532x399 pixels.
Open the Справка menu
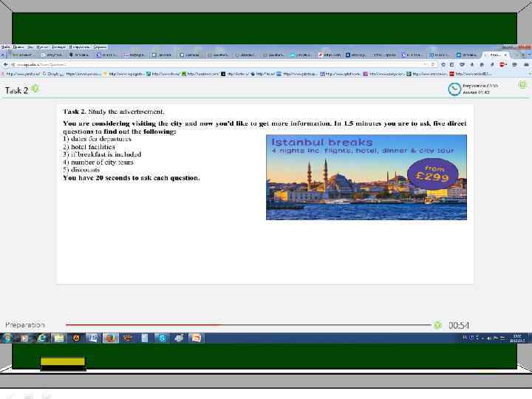[100, 47]
